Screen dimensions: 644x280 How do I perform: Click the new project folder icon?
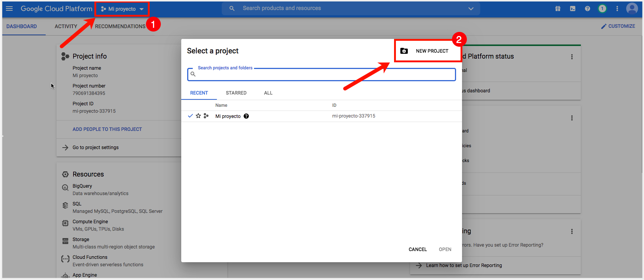tap(404, 51)
